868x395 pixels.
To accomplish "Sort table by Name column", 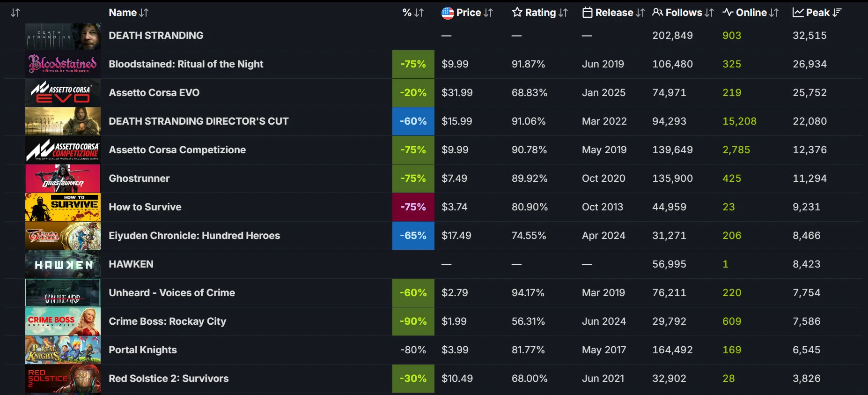I will (x=128, y=13).
